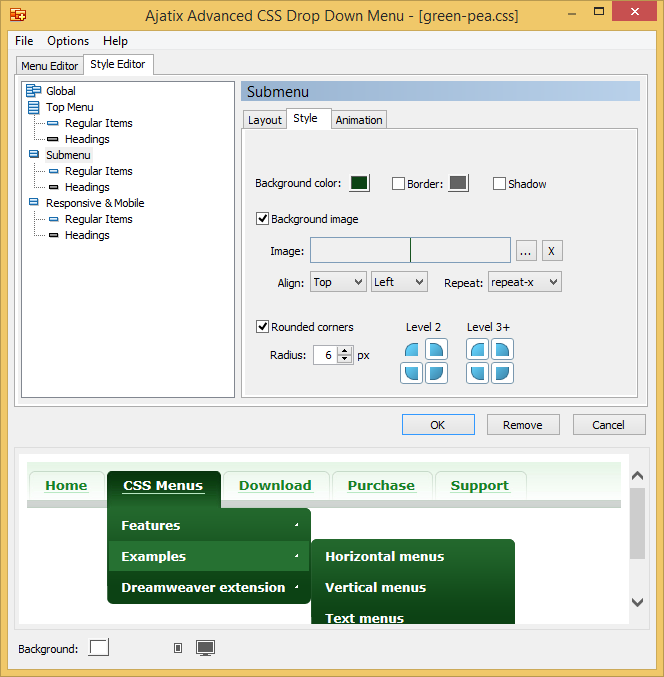Click the Features submenu item in preview
Viewport: 664px width, 677px height.
click(209, 525)
